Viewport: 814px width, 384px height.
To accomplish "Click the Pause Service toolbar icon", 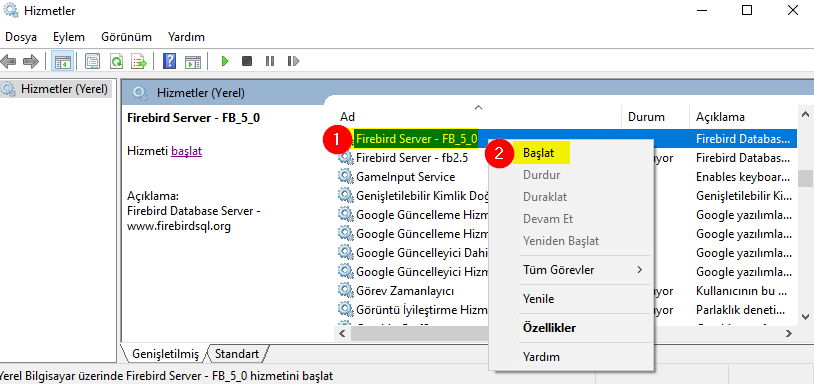I will 269,61.
